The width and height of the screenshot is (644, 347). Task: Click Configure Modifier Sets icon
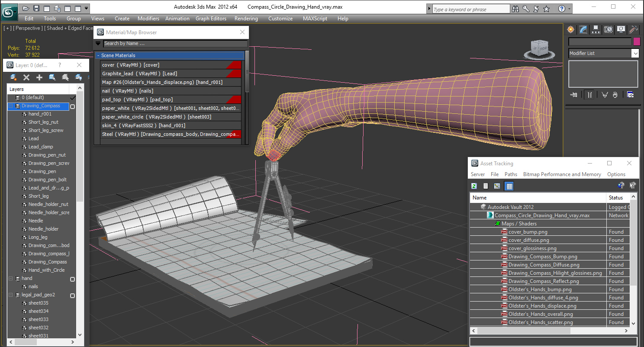[x=630, y=95]
